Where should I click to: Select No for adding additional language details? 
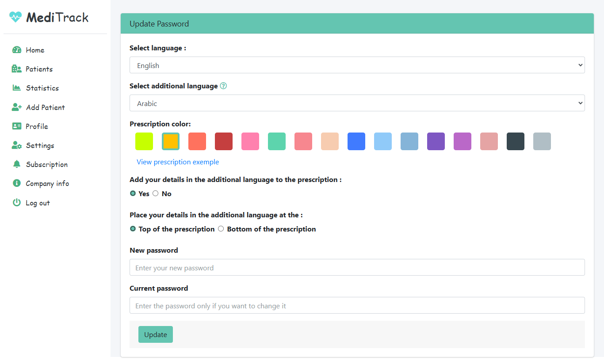point(156,193)
